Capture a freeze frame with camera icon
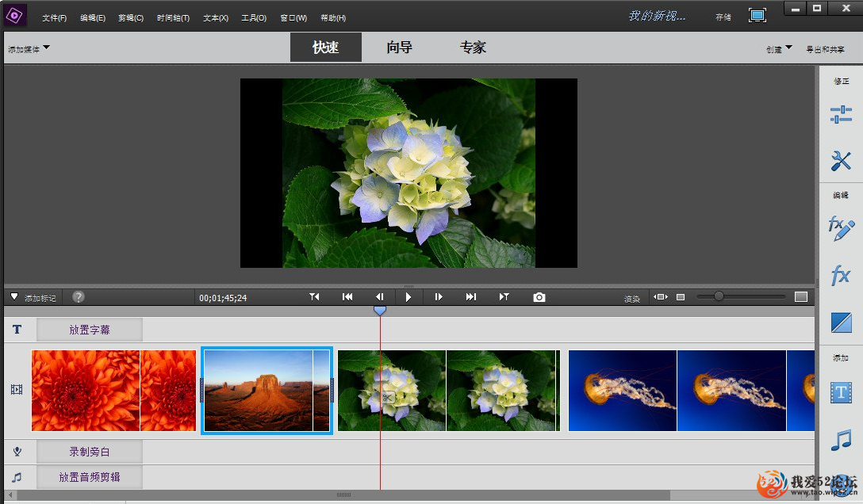863x504 pixels. coord(539,297)
